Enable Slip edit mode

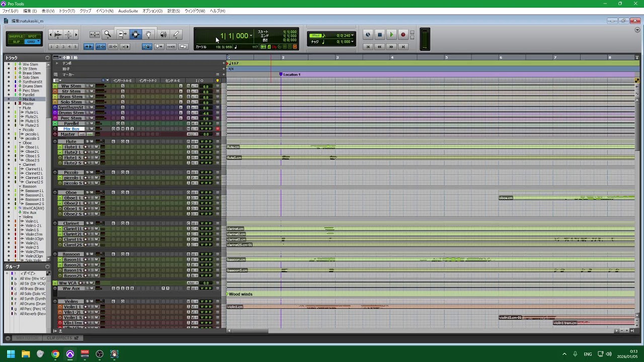[16, 42]
